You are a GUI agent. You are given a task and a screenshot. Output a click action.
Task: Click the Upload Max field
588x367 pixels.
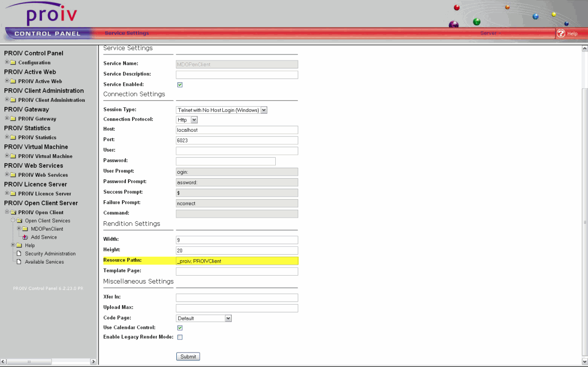[237, 308]
